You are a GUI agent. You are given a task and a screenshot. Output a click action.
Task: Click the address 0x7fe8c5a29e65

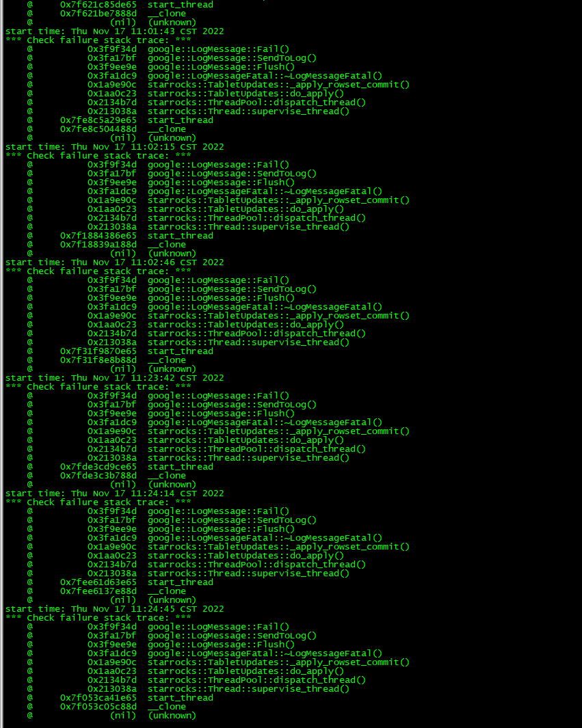pos(98,120)
